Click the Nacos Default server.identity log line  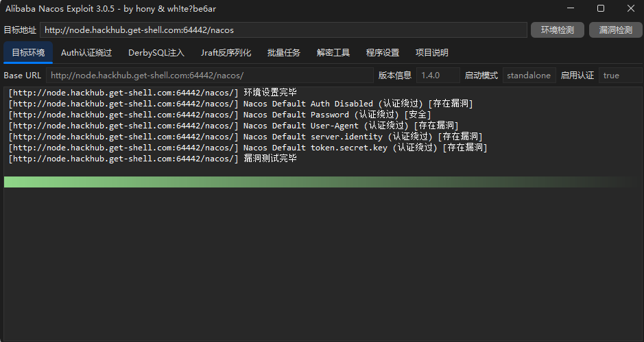point(246,137)
